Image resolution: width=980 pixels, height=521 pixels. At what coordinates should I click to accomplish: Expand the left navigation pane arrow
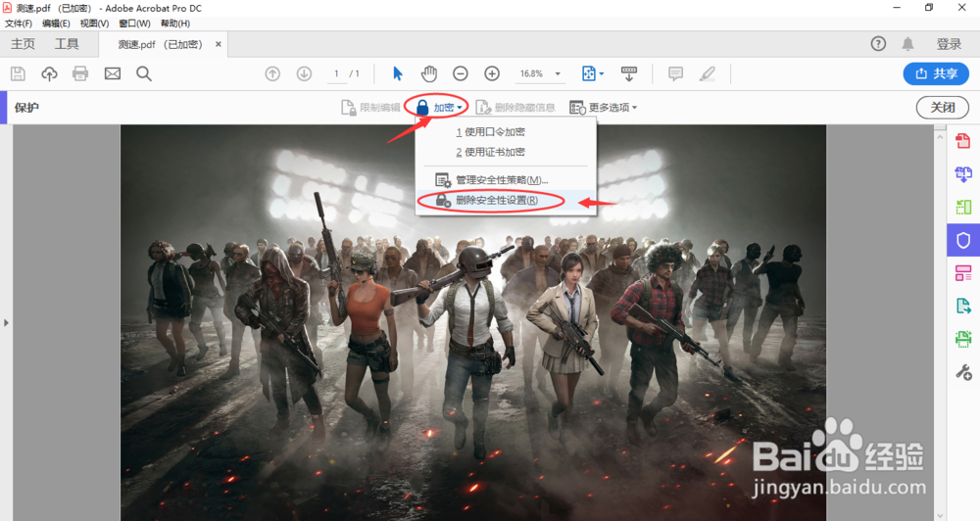pyautogui.click(x=6, y=323)
